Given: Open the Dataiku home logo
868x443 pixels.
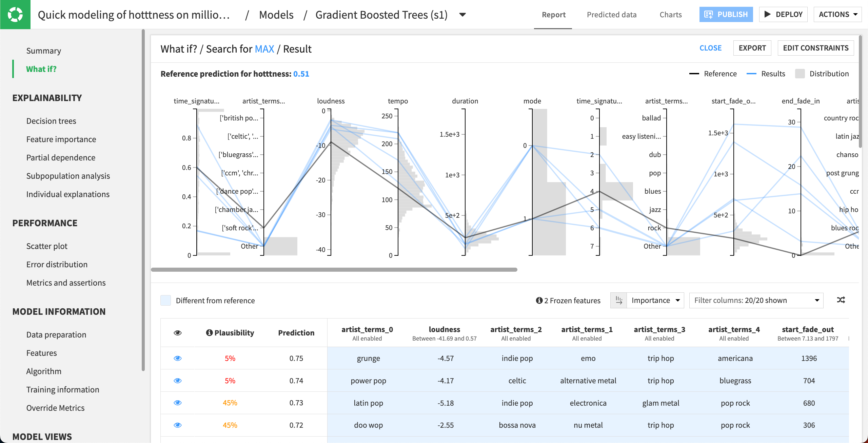Looking at the screenshot, I should [x=15, y=14].
